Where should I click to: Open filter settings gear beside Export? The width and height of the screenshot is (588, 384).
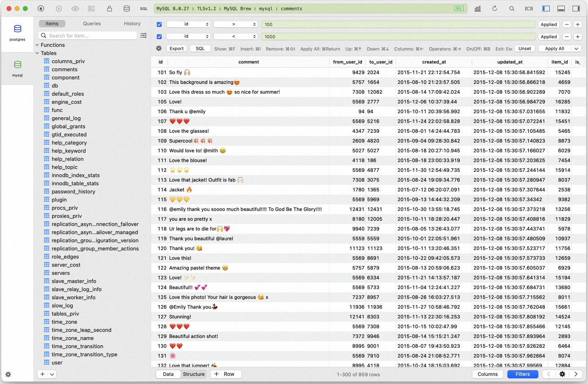coord(159,48)
